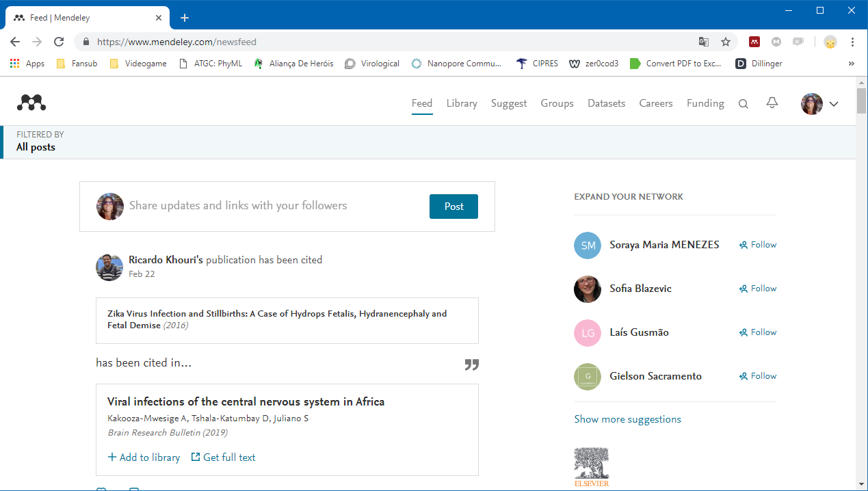Open zer0cod3 bookmark
868x491 pixels.
pyautogui.click(x=594, y=64)
